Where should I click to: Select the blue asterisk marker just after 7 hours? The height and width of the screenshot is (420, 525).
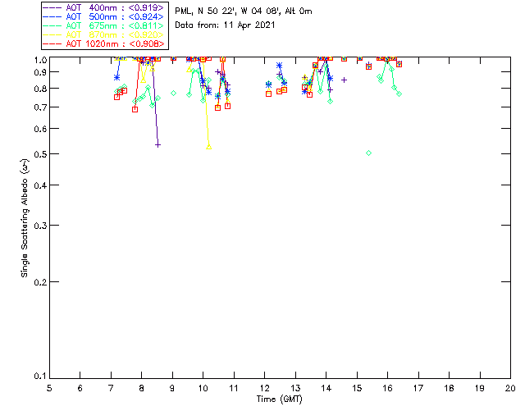tap(116, 77)
